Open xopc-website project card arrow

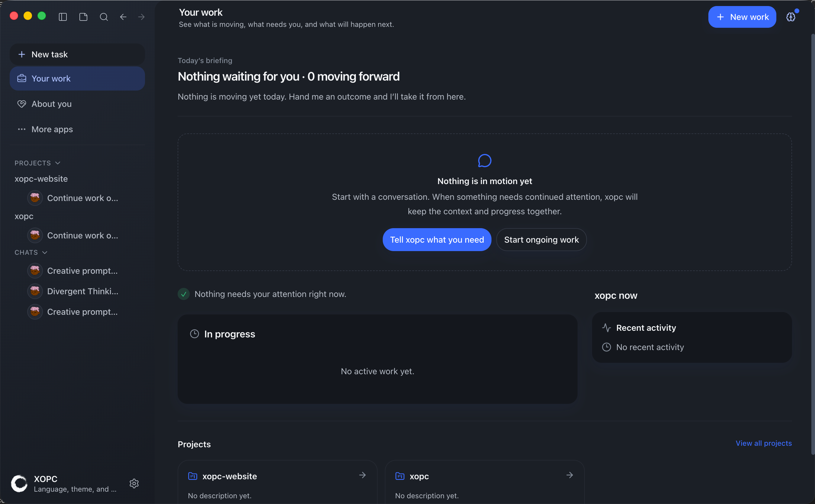(362, 475)
